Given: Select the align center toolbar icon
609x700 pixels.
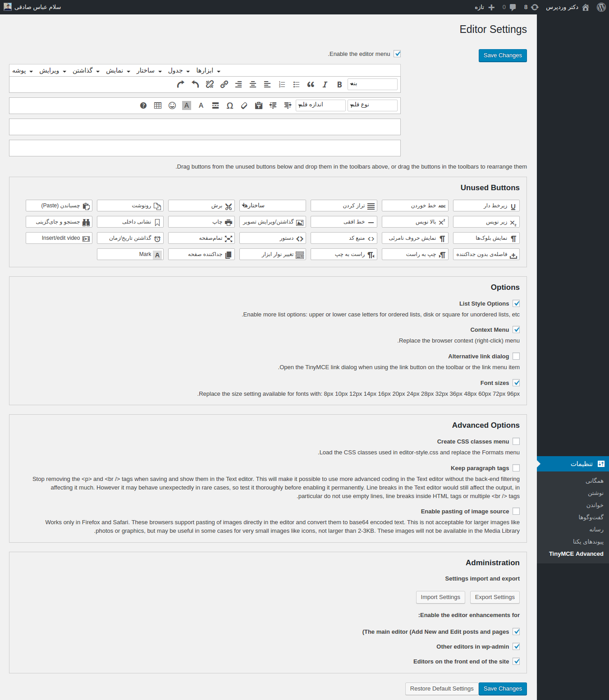Looking at the screenshot, I should pos(253,84).
